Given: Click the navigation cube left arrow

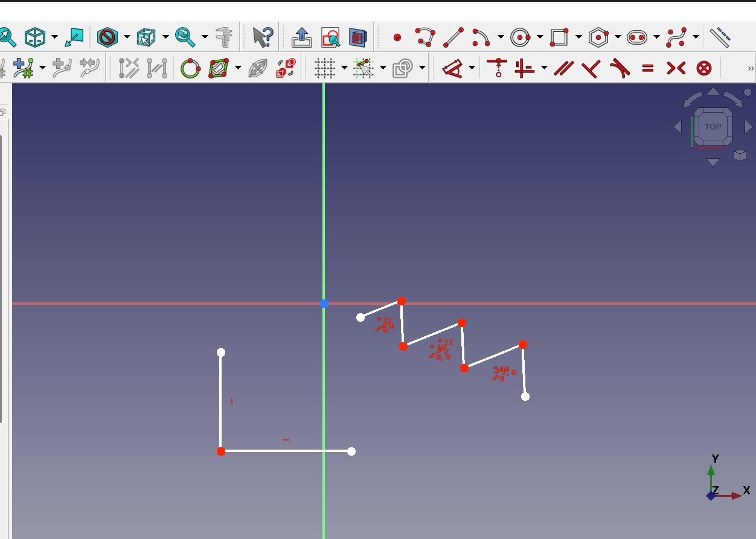Looking at the screenshot, I should point(678,127).
